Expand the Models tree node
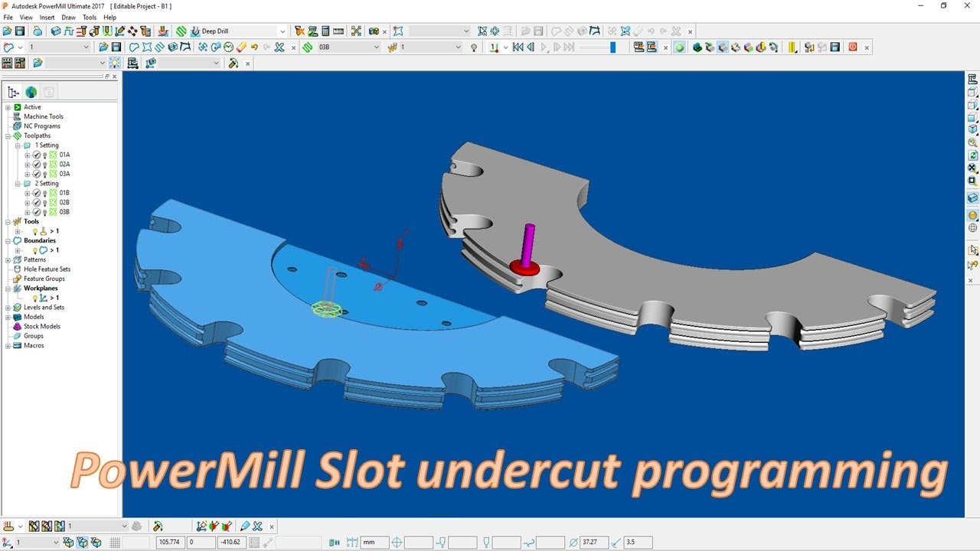This screenshot has width=980, height=551. tap(8, 317)
